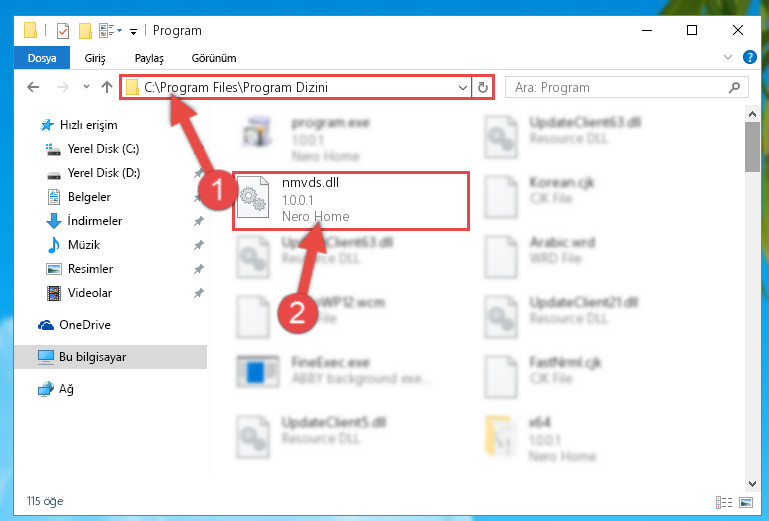Switch to the Giriş tab
Image resolution: width=769 pixels, height=521 pixels.
tap(95, 58)
